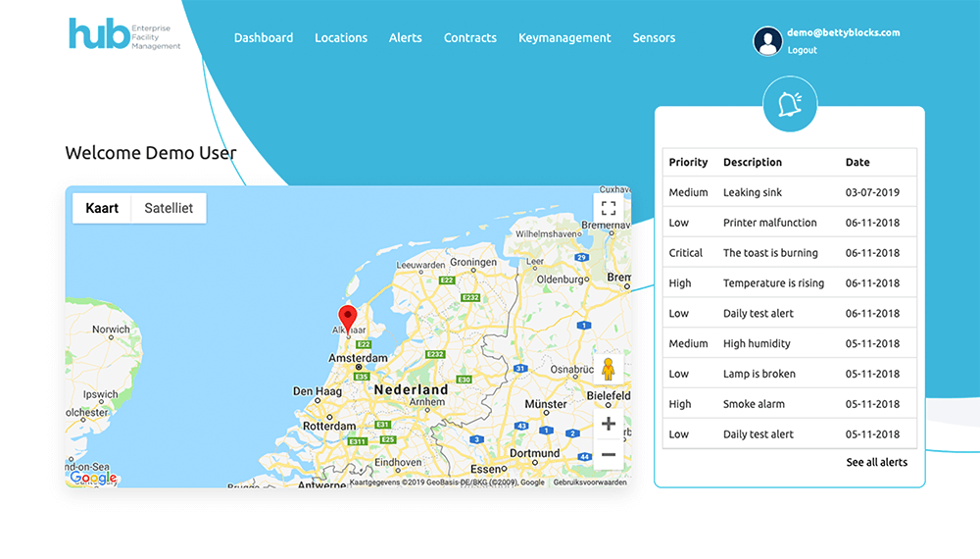
Task: Click Rotterdam label on the map
Action: click(x=329, y=426)
